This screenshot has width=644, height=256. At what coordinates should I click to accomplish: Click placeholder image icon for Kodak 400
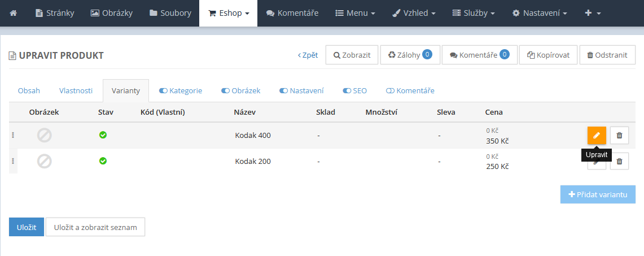44,136
